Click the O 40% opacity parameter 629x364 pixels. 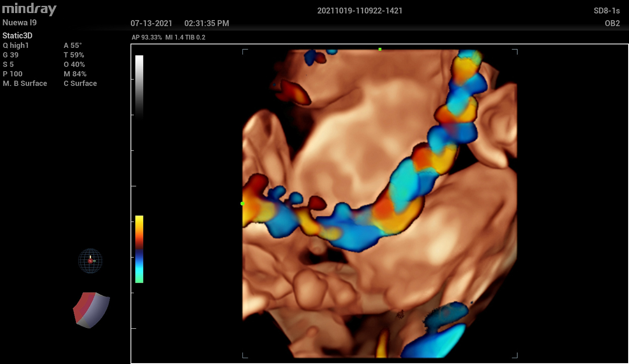74,65
